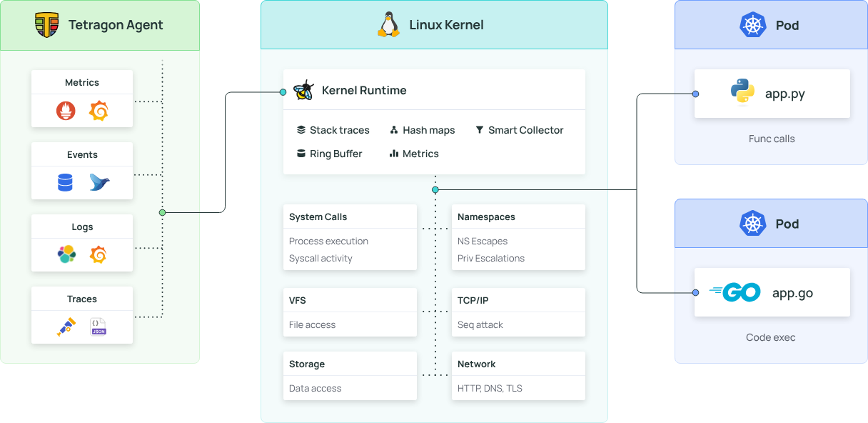Click the green connector dot on Kernel Runtime
The height and width of the screenshot is (423, 868).
[x=283, y=92]
